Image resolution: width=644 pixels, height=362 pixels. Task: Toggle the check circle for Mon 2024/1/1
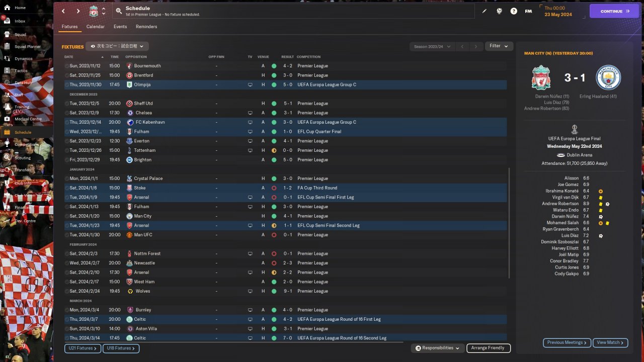(67, 178)
